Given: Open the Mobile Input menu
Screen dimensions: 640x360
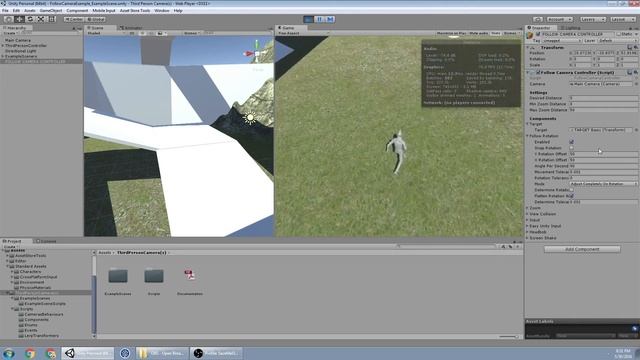Looking at the screenshot, I should (x=104, y=11).
